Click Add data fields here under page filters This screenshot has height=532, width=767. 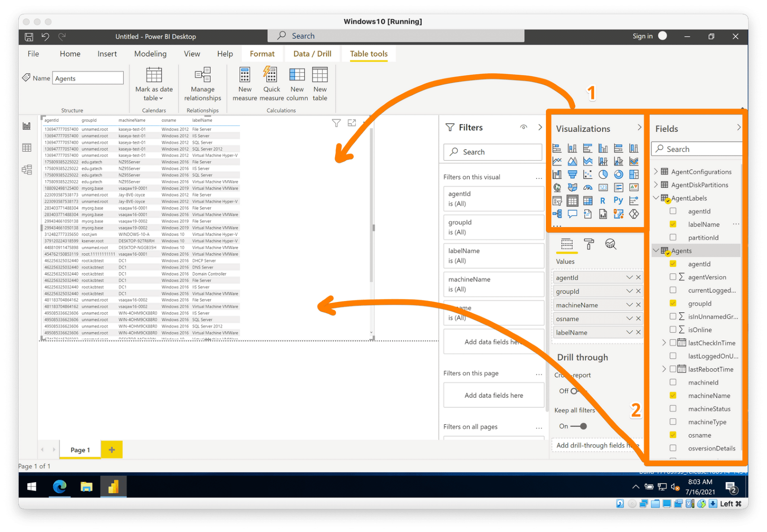coord(494,395)
